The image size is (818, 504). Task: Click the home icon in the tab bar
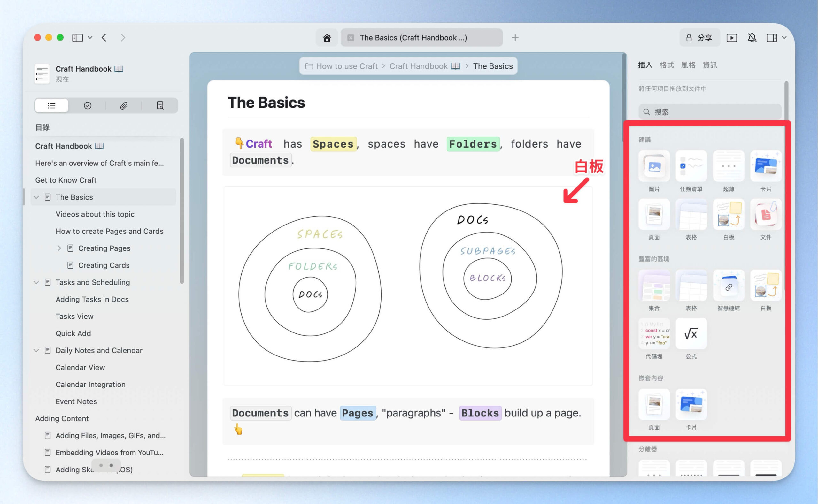point(327,38)
